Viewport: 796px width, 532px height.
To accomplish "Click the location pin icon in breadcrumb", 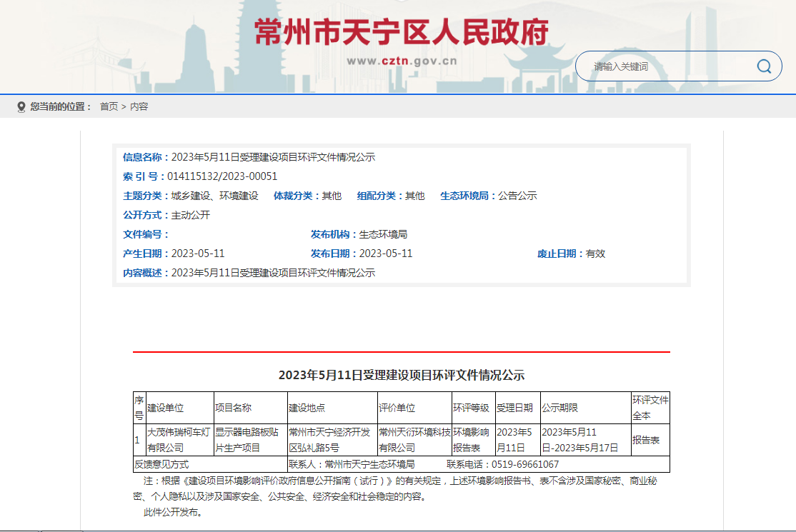I will [x=21, y=106].
